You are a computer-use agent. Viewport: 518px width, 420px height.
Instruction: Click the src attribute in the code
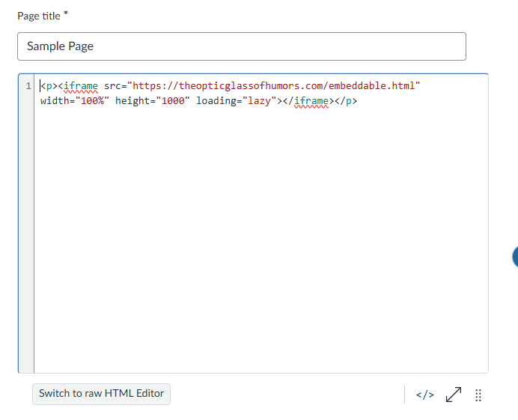[x=113, y=86]
